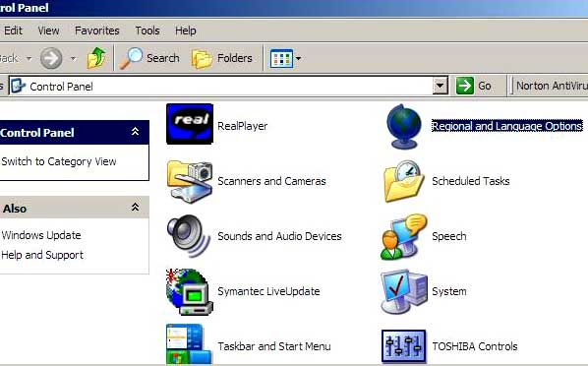Select the Symantec LiveUpdate label
The image size is (588, 366).
coord(268,291)
